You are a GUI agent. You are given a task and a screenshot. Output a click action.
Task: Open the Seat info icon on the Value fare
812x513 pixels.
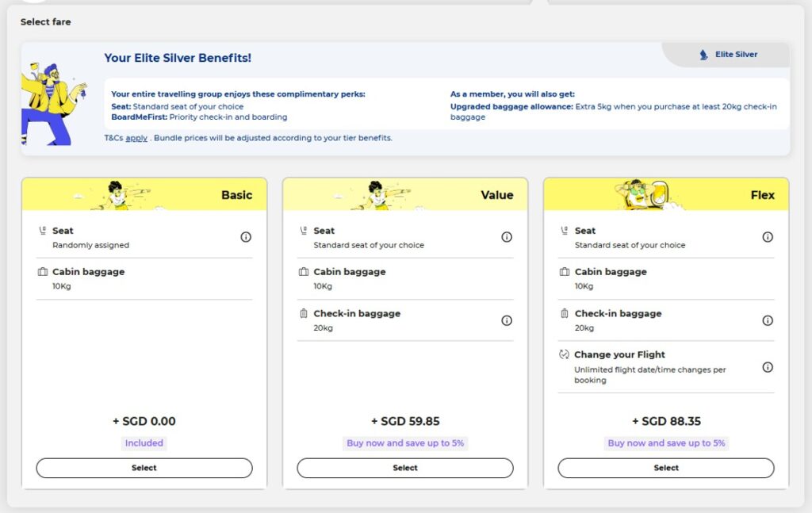pos(507,237)
